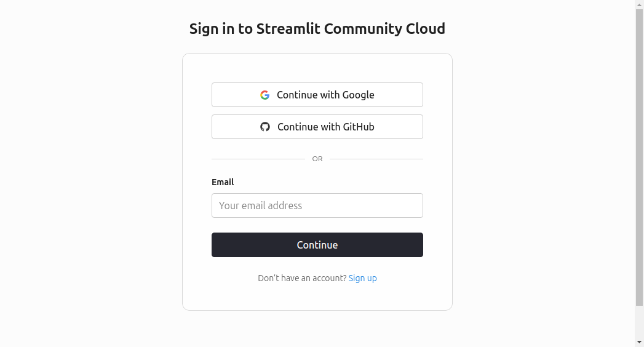Viewport: 644px width, 347px height.
Task: Submit with the dark Continue button
Action: coord(317,245)
